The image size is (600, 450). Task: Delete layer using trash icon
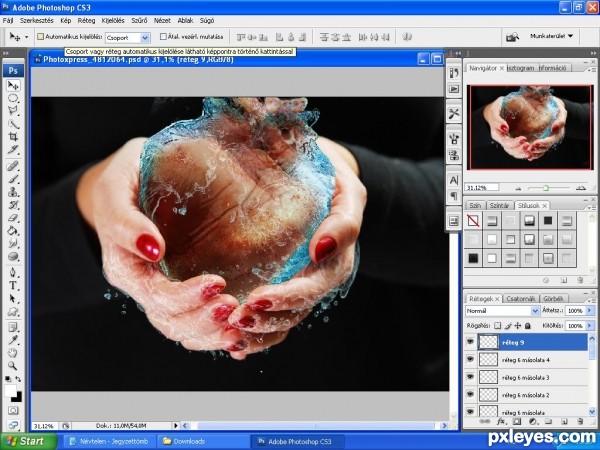[580, 421]
